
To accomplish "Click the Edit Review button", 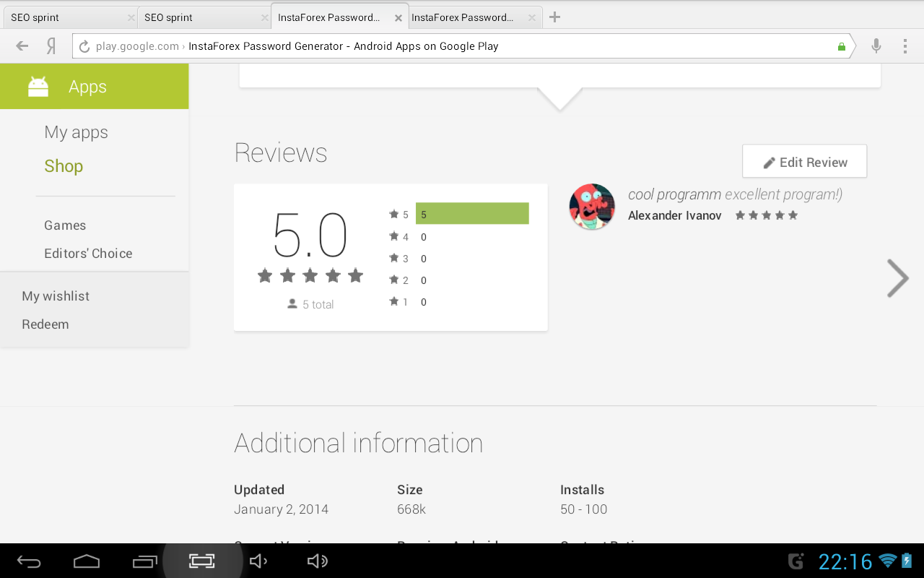I will tap(804, 161).
